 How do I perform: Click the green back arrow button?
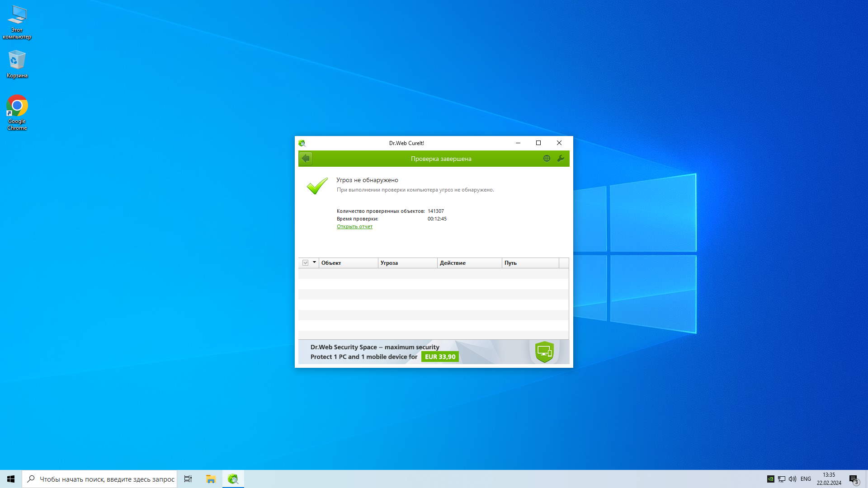[x=306, y=159]
